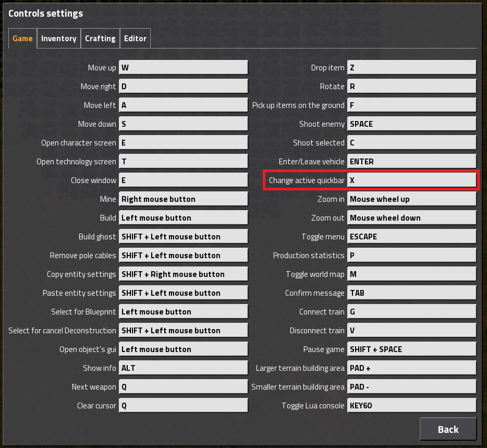Edit Larger terrain building area binding
The height and width of the screenshot is (448, 487).
[411, 368]
